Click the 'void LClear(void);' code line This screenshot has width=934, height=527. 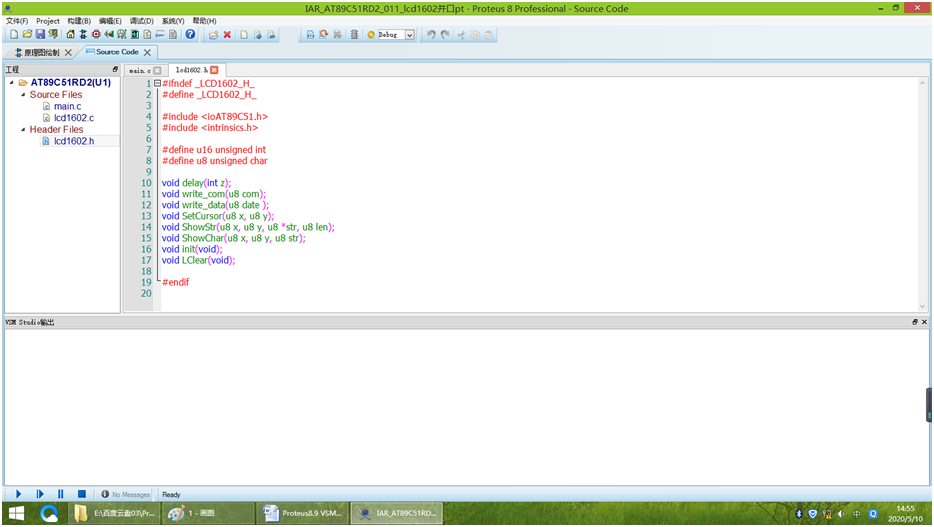pos(198,260)
